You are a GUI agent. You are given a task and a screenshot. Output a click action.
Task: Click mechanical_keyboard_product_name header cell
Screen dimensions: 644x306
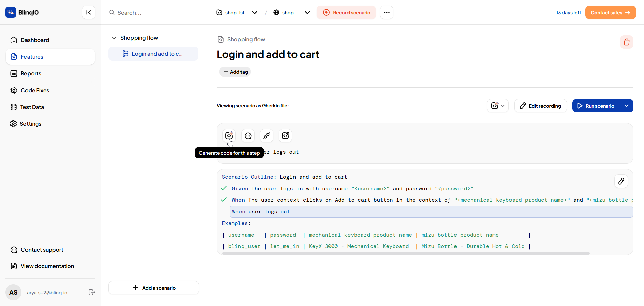tap(360, 235)
